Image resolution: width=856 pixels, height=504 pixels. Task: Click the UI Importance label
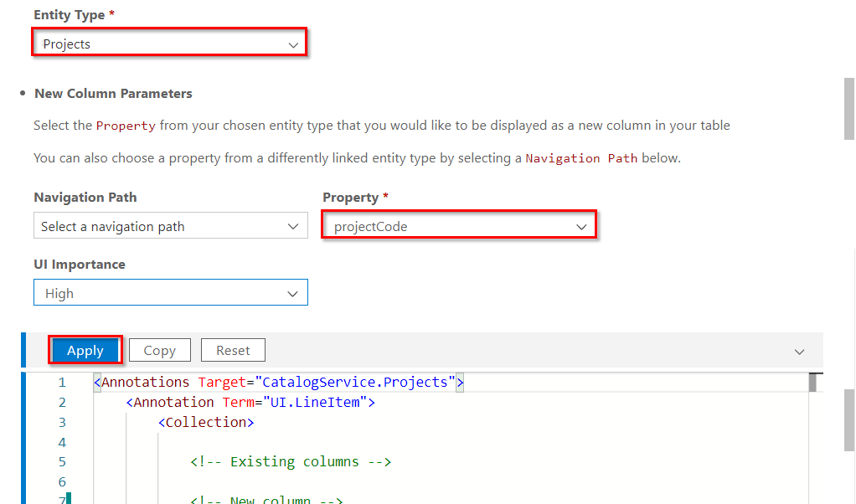(x=80, y=265)
